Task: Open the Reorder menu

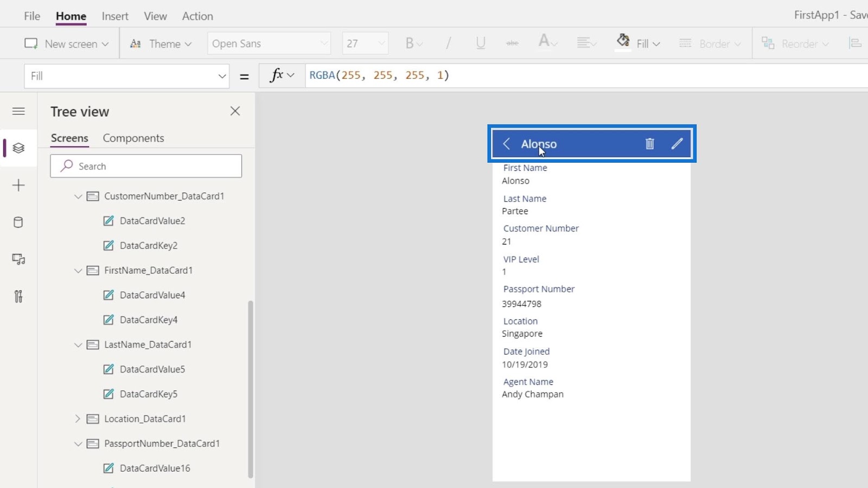Action: click(795, 43)
